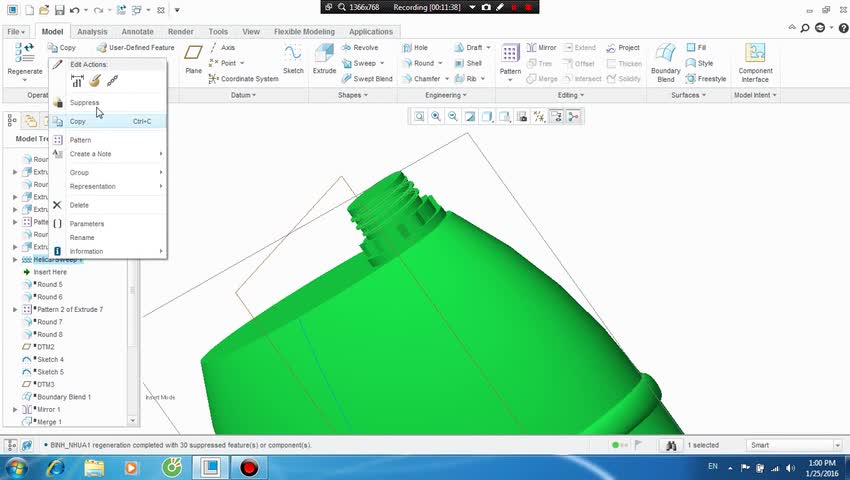The height and width of the screenshot is (480, 850).
Task: Choose Copy Ctrl+C in context menu
Action: point(108,121)
